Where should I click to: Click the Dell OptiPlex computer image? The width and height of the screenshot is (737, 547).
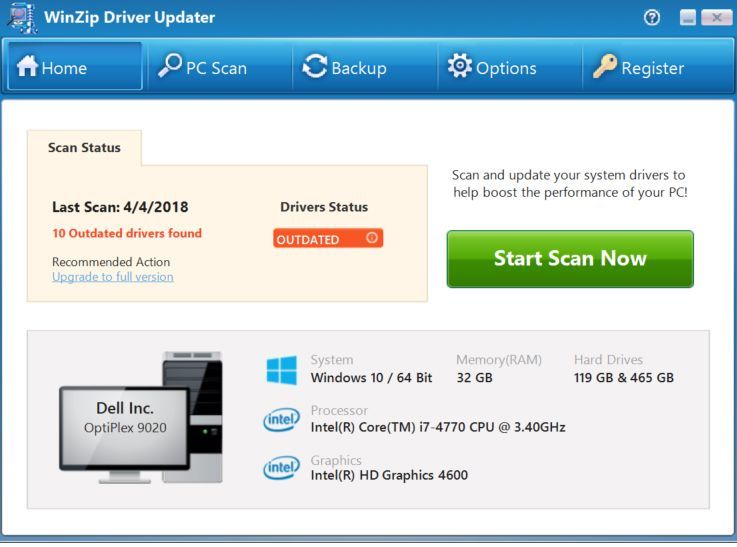pos(141,417)
